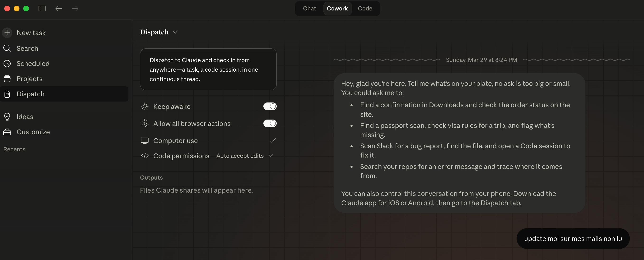The image size is (644, 260).
Task: Click the 'Files Claude shares will appear here' text
Action: pyautogui.click(x=196, y=190)
